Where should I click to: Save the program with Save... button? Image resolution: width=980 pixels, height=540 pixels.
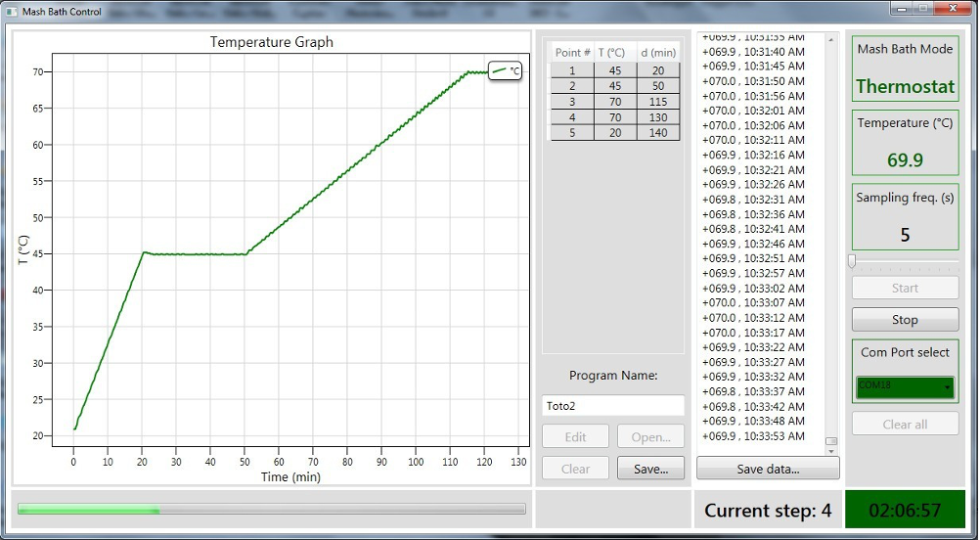(650, 469)
